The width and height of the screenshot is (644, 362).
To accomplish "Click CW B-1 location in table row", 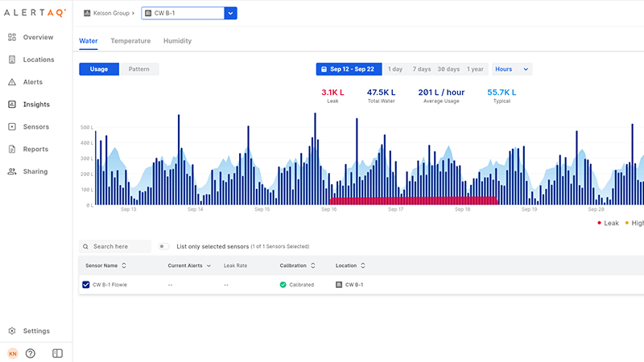I will [x=349, y=285].
